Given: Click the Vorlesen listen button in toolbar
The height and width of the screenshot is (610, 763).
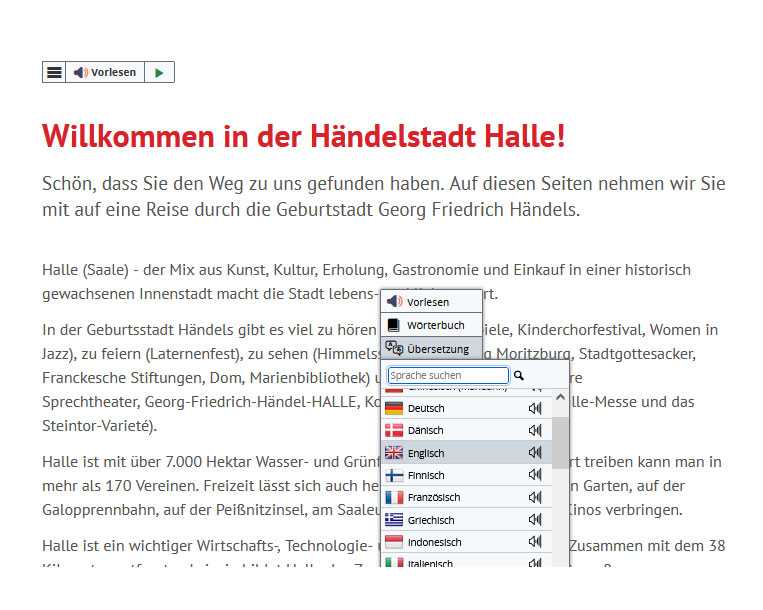Looking at the screenshot, I should click(105, 72).
